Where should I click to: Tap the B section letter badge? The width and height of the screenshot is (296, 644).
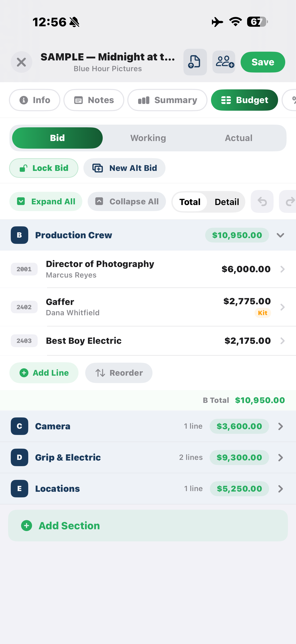pos(20,235)
